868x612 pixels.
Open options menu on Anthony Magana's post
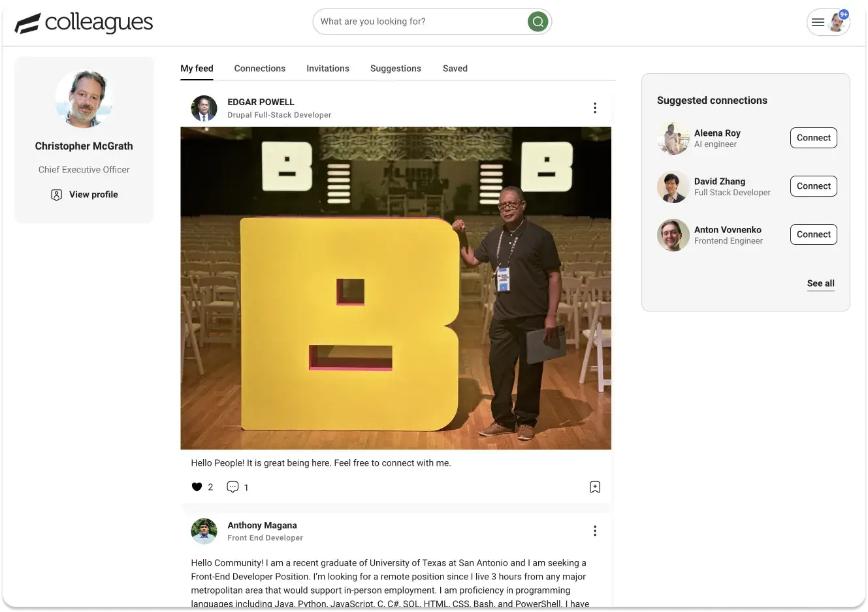pyautogui.click(x=594, y=531)
